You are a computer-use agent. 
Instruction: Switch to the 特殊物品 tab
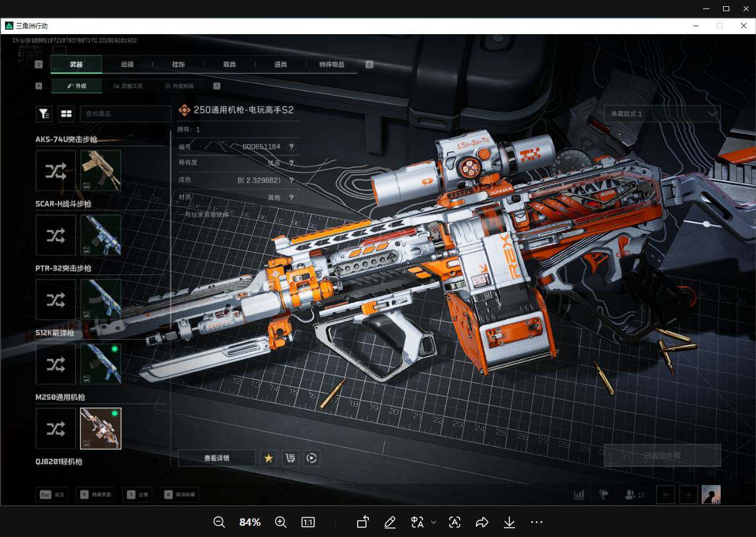(x=332, y=64)
